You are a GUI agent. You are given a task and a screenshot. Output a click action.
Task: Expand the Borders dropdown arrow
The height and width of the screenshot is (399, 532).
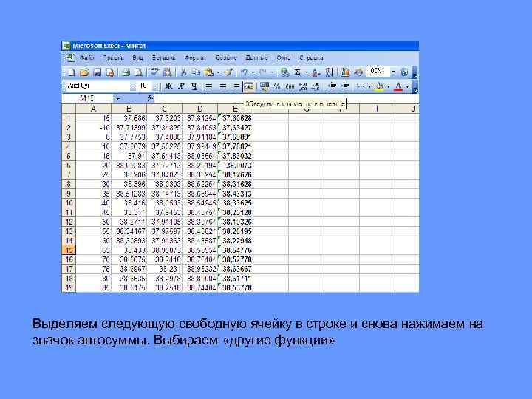(369, 86)
